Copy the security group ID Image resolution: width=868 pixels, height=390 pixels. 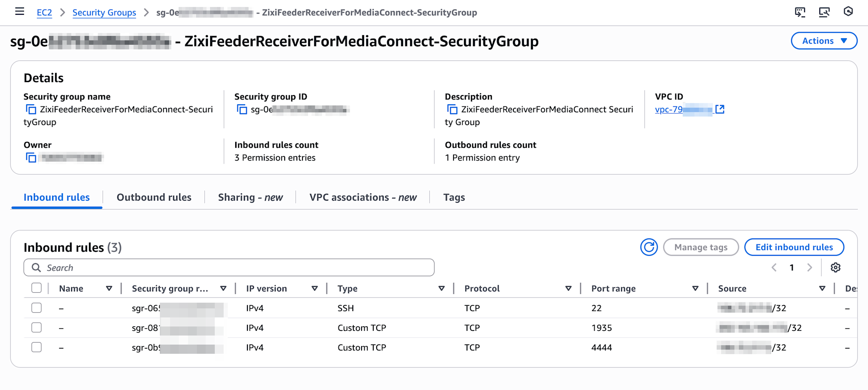[242, 109]
